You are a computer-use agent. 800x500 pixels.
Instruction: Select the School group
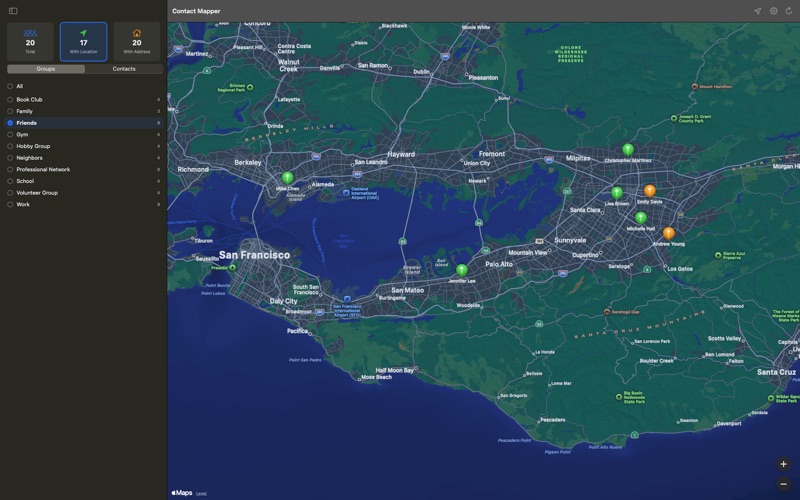point(84,181)
